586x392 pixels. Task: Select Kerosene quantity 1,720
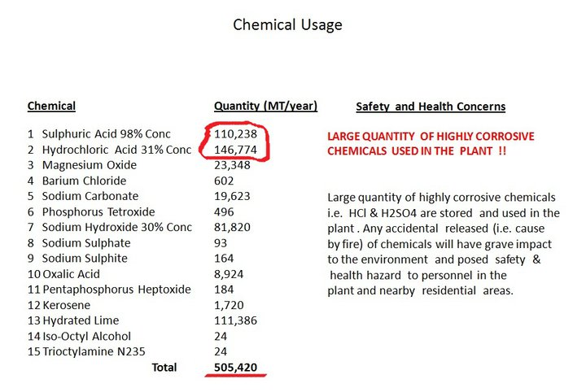(229, 305)
